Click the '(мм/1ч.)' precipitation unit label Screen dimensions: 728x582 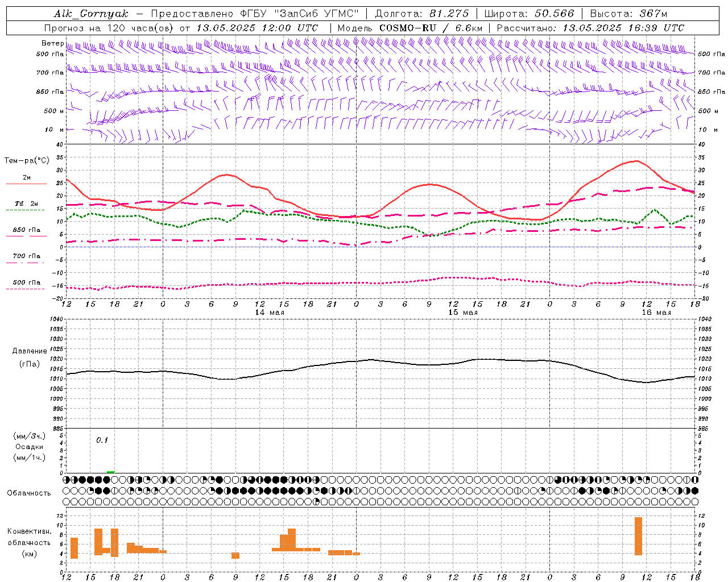tap(30, 458)
